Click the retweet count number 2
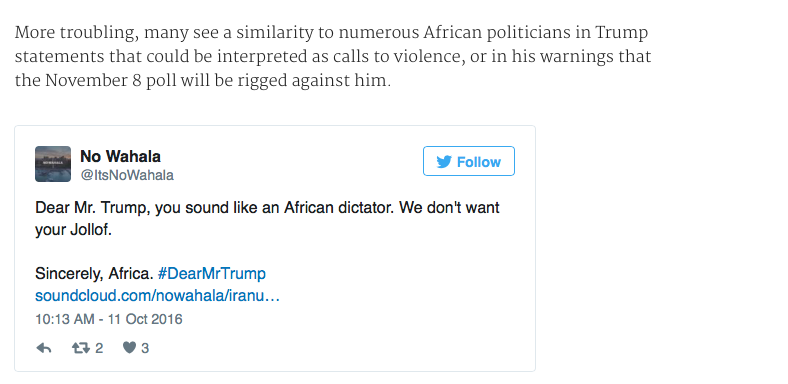This screenshot has width=788, height=384. point(99,348)
